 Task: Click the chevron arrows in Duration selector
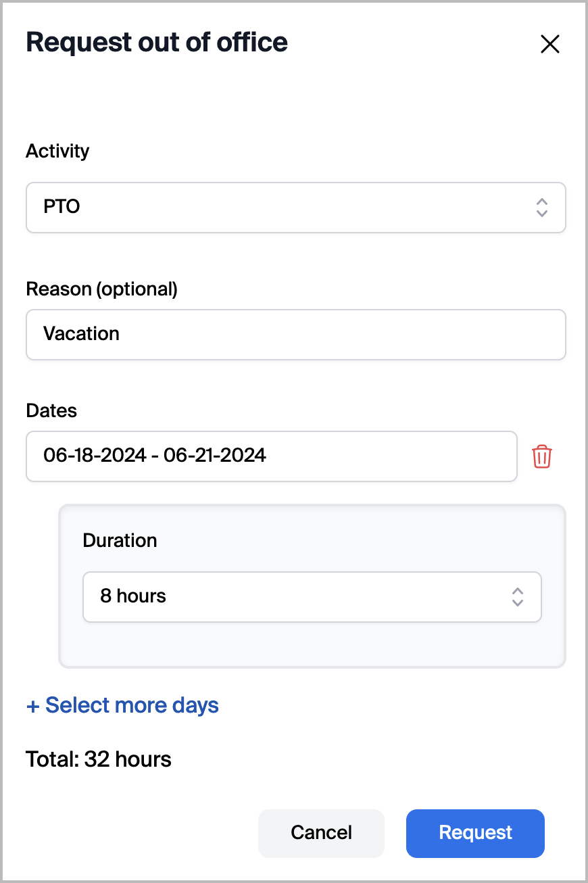click(518, 596)
